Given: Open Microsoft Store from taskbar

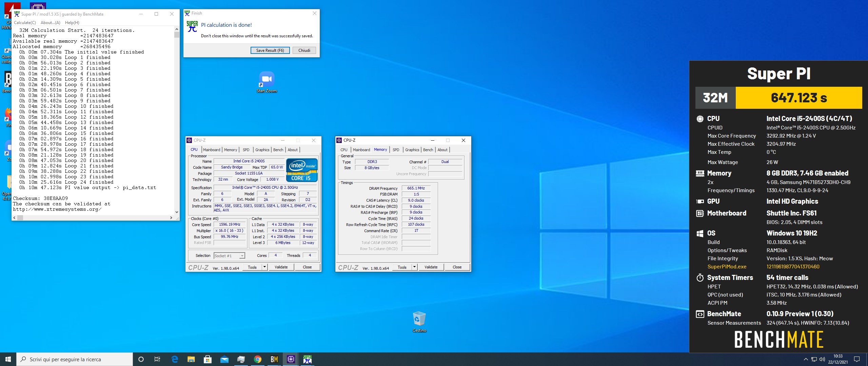Looking at the screenshot, I should click(x=208, y=359).
